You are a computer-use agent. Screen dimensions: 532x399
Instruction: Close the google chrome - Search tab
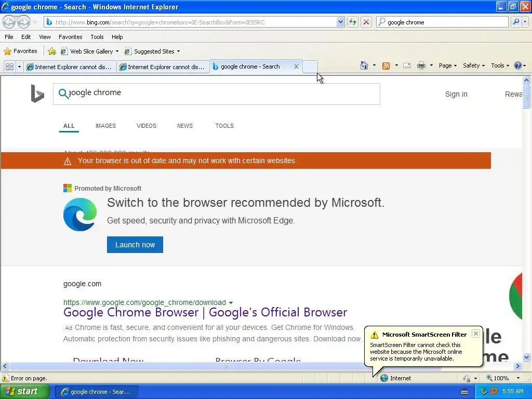296,66
